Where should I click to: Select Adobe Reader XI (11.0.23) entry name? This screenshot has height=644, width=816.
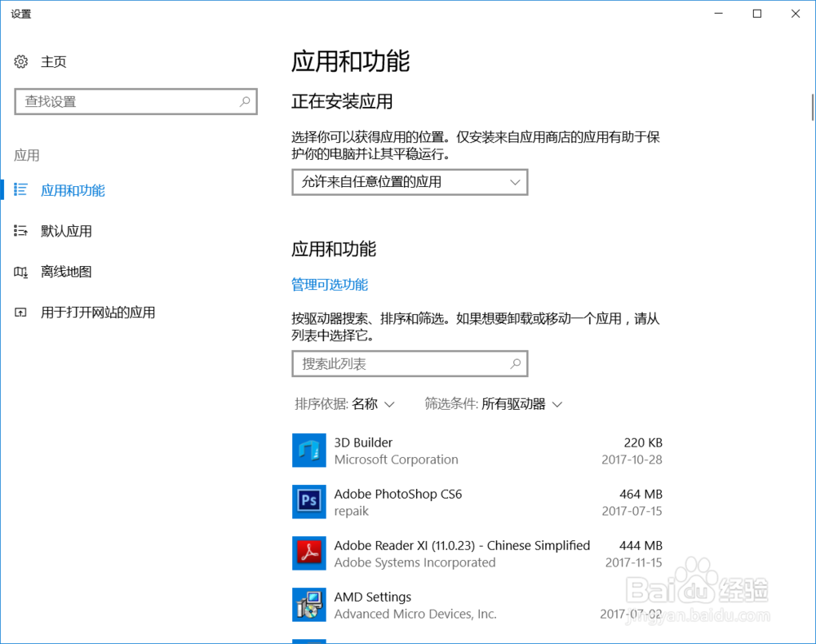(x=462, y=545)
